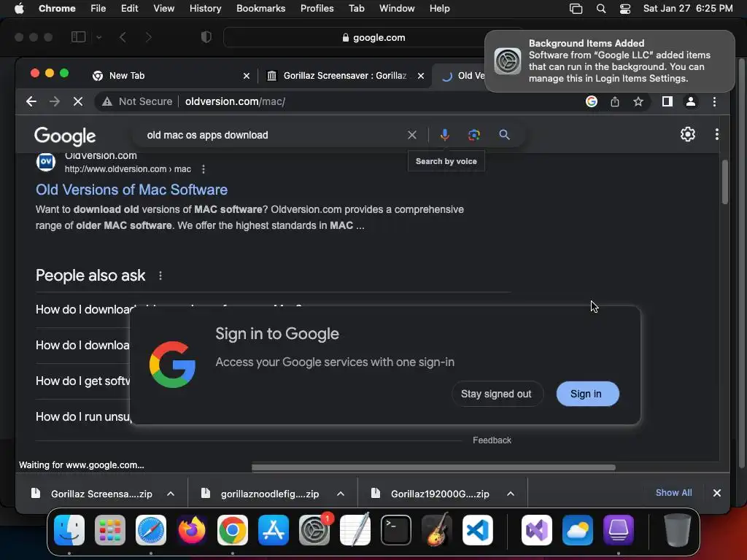The height and width of the screenshot is (560, 747).
Task: Close the New Tab tab
Action: click(x=247, y=76)
